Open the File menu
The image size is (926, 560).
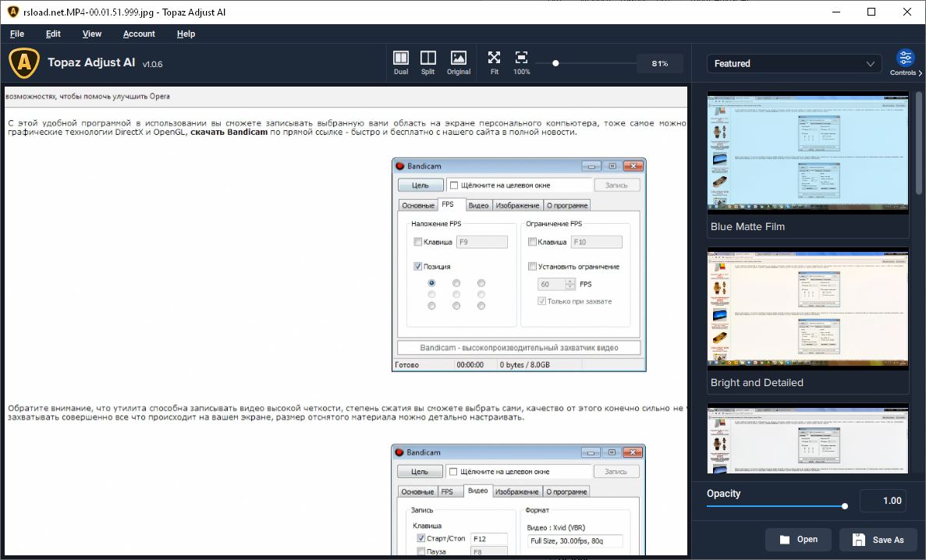tap(17, 34)
